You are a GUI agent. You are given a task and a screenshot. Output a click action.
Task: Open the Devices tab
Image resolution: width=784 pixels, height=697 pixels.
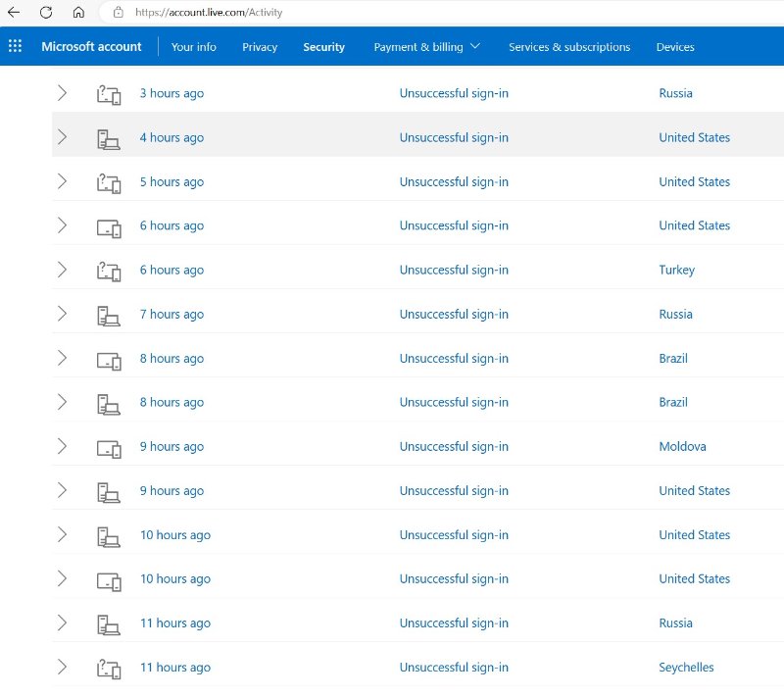pos(675,46)
